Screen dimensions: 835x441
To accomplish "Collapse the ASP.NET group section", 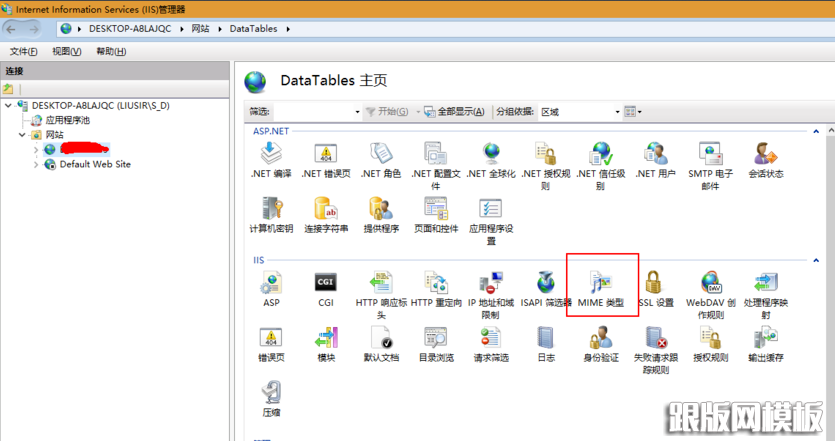I will 816,131.
